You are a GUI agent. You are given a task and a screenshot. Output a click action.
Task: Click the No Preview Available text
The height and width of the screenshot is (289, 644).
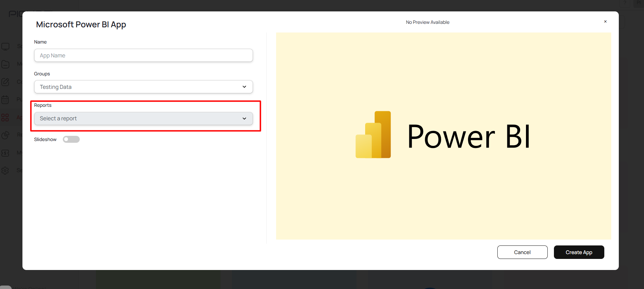click(x=428, y=22)
